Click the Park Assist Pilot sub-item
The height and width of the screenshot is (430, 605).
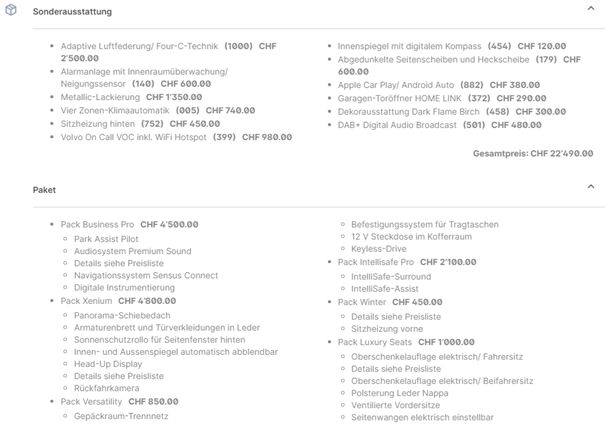click(105, 238)
